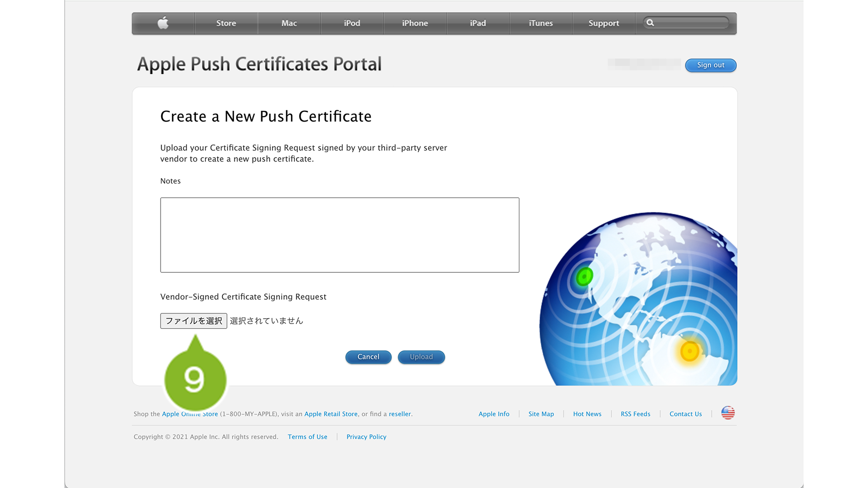The image size is (868, 488).
Task: Click the US flag country icon
Action: point(728,413)
